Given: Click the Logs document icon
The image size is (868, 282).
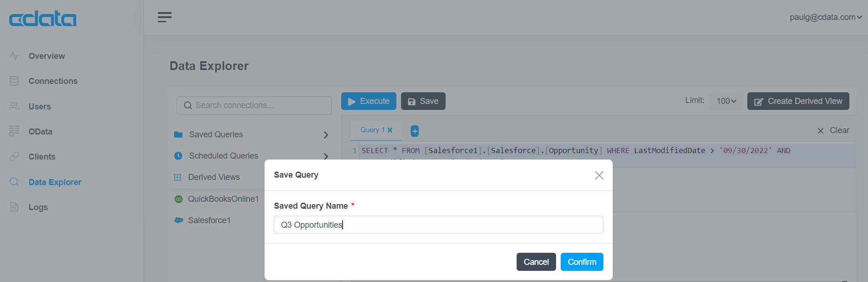Looking at the screenshot, I should point(14,207).
